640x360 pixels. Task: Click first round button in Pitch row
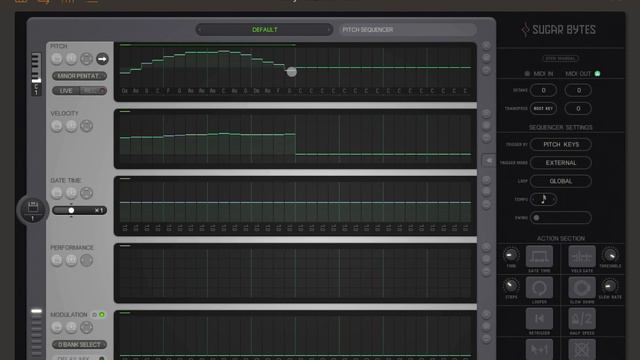(x=57, y=59)
